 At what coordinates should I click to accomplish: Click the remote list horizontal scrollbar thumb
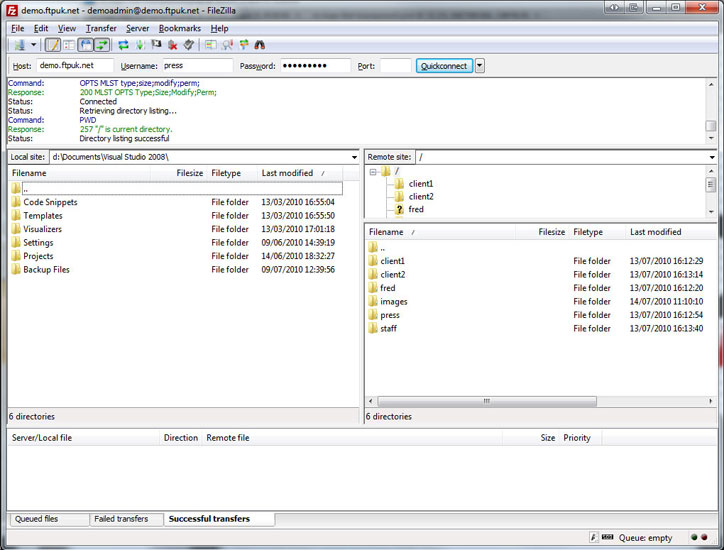pos(487,401)
